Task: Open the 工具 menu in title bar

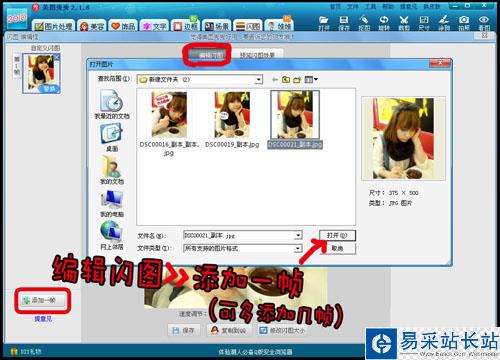Action: 370,7
